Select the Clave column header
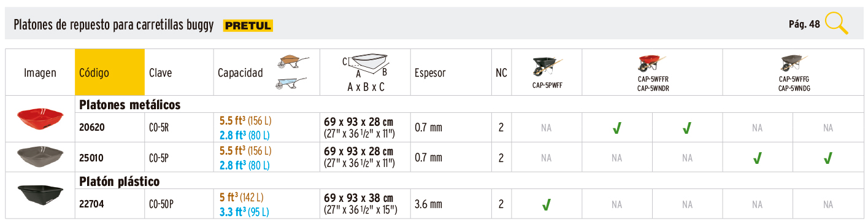868x224 pixels. click(161, 72)
